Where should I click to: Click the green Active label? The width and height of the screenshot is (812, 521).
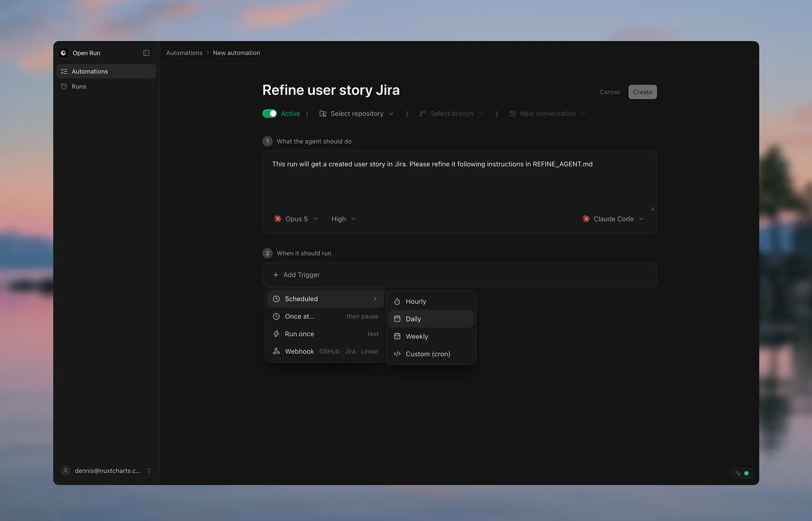(290, 114)
